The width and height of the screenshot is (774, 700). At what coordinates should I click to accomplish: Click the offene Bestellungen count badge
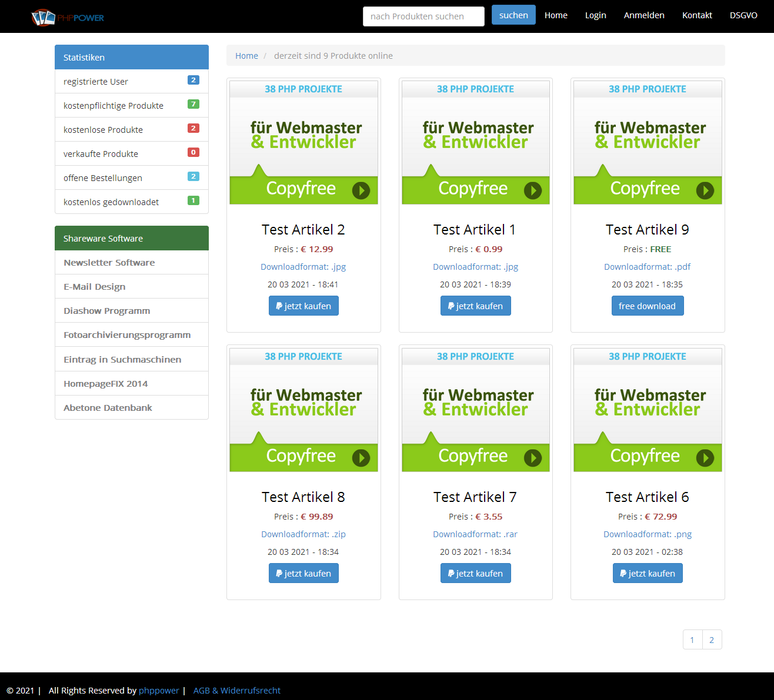coord(193,177)
